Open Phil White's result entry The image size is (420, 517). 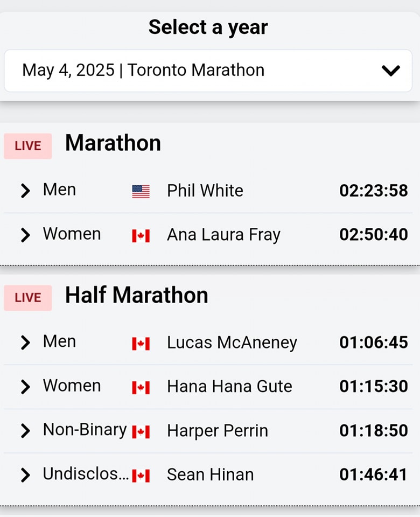(205, 191)
